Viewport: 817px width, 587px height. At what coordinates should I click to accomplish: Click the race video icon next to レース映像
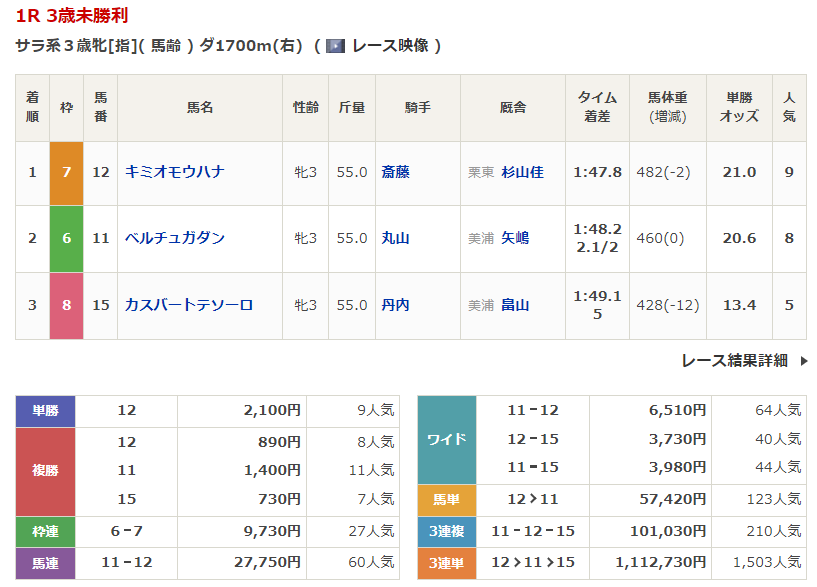[x=336, y=46]
